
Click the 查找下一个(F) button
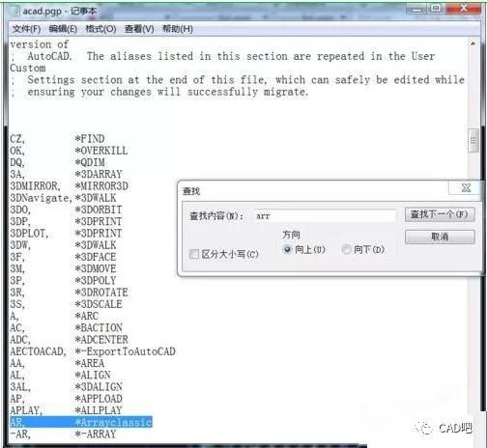pos(440,214)
